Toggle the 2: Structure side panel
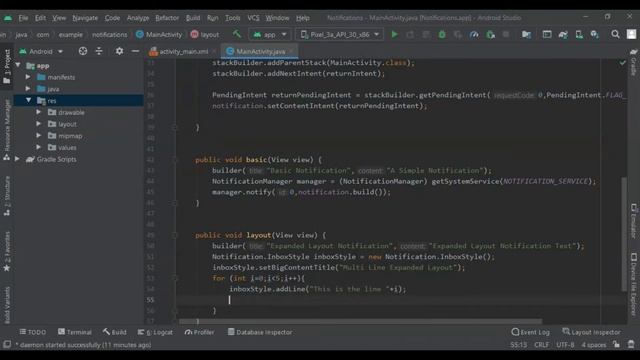Viewport: 640px width, 360px height. 7,196
